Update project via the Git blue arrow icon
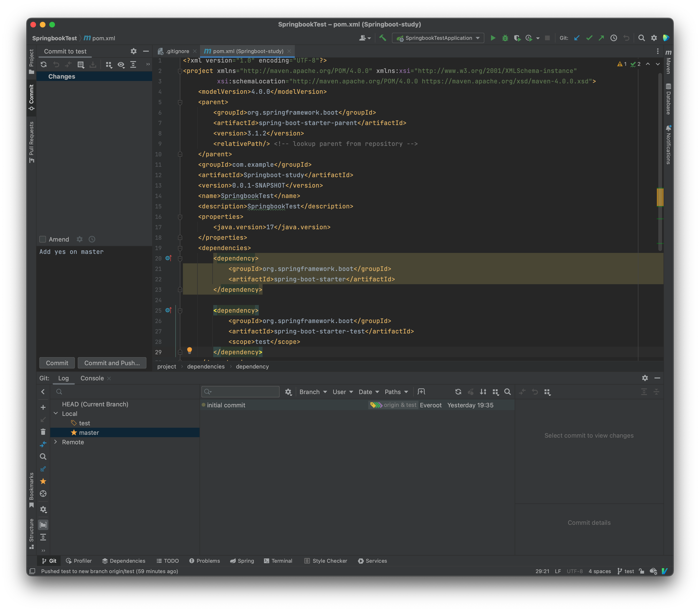This screenshot has width=700, height=611. (x=577, y=38)
